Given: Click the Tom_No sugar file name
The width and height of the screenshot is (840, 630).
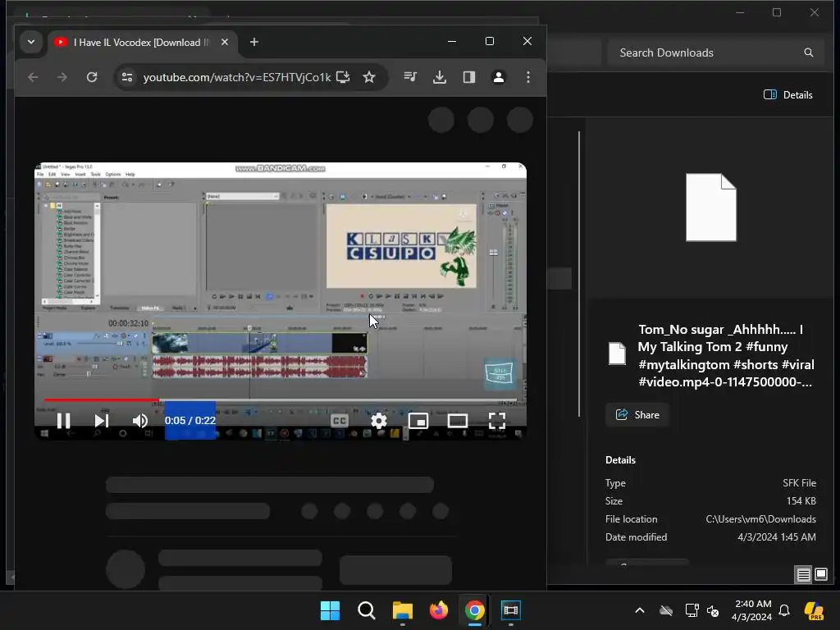Looking at the screenshot, I should [725, 355].
